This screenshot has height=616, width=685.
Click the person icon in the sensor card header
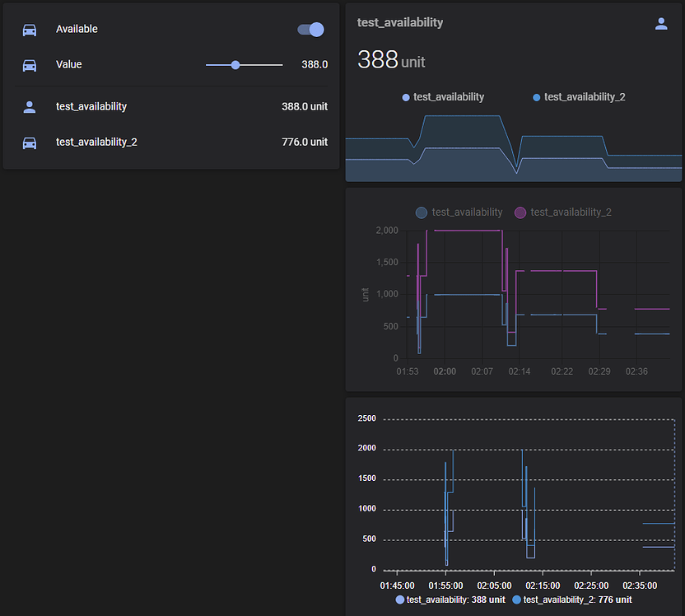661,24
